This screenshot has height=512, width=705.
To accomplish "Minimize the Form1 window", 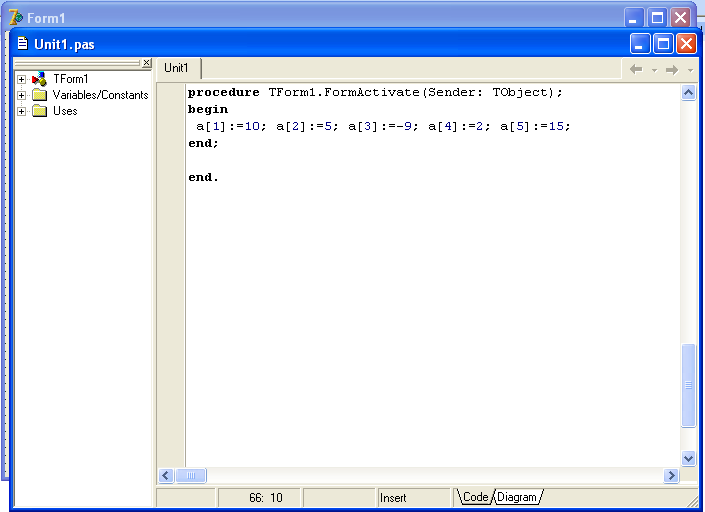I will point(634,18).
